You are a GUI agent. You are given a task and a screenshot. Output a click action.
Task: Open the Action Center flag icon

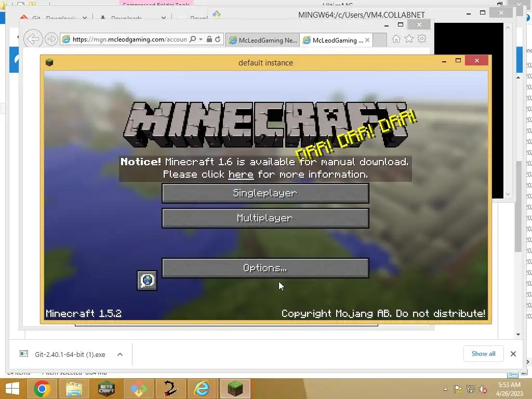point(458,389)
